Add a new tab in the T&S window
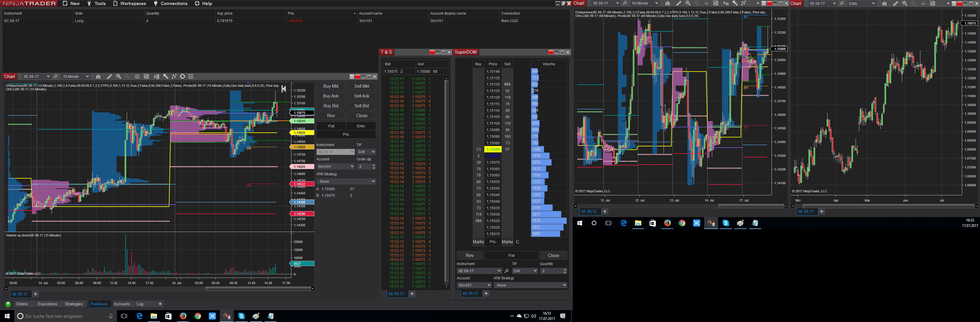 point(412,294)
